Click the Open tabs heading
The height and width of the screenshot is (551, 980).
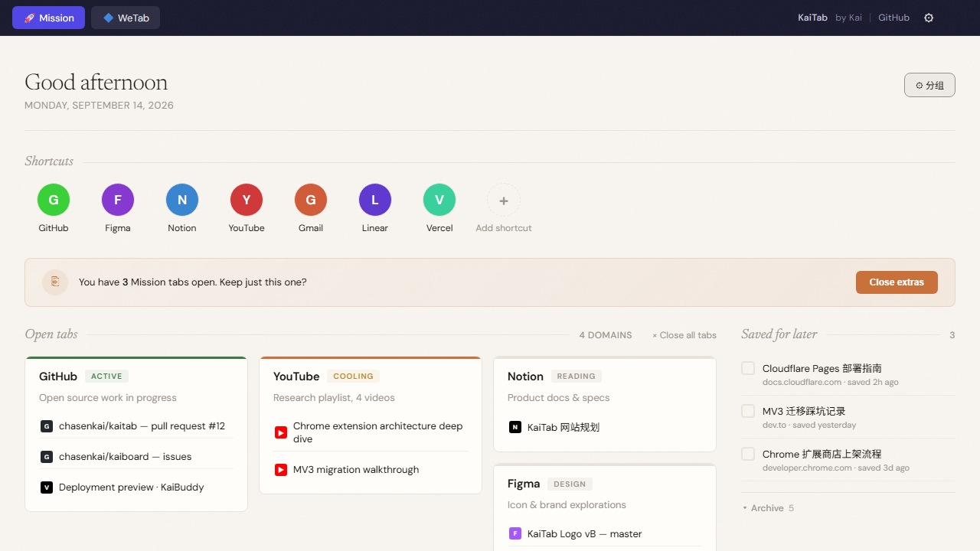click(x=51, y=334)
